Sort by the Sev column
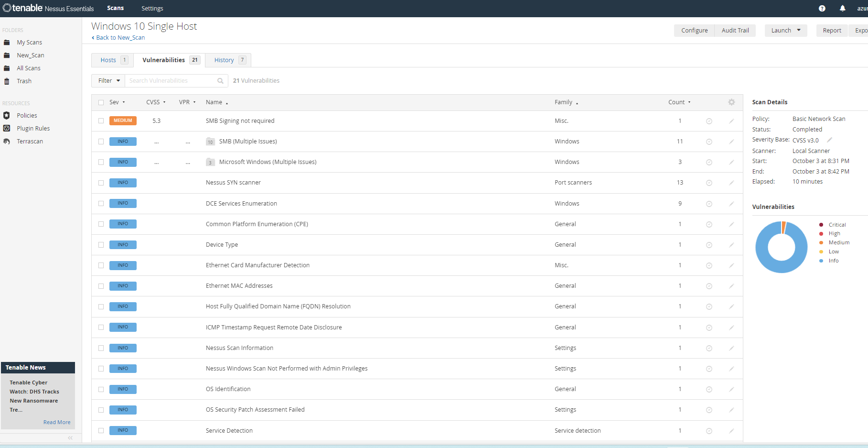The height and width of the screenshot is (448, 868). [x=117, y=102]
